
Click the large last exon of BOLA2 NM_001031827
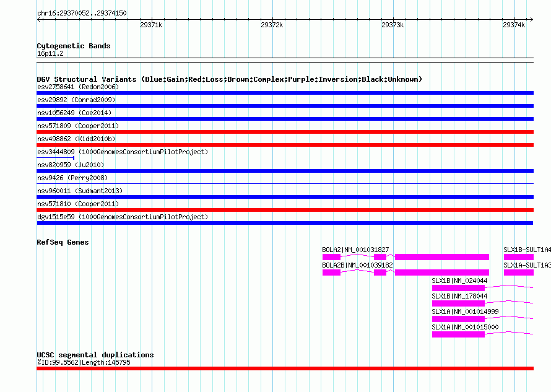tap(442, 257)
